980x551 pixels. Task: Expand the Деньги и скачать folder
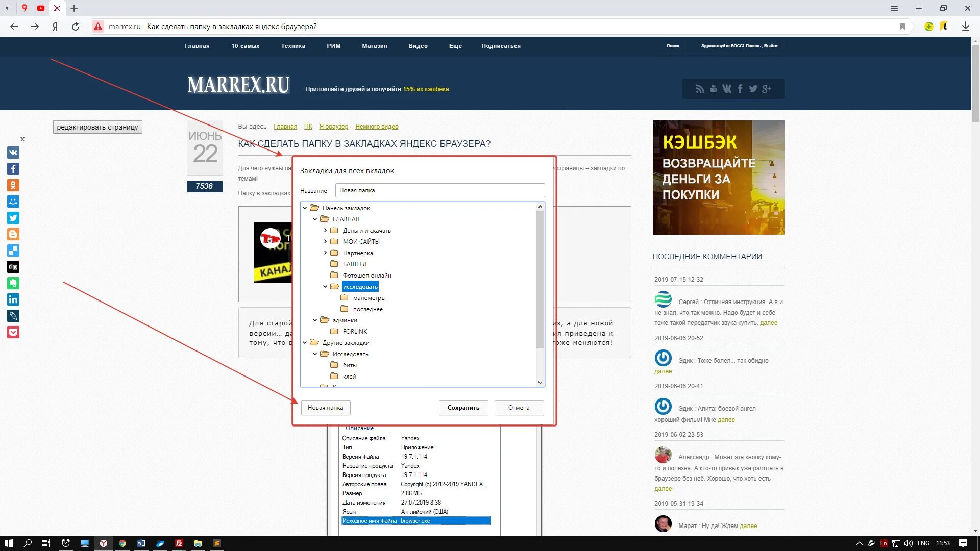point(326,230)
